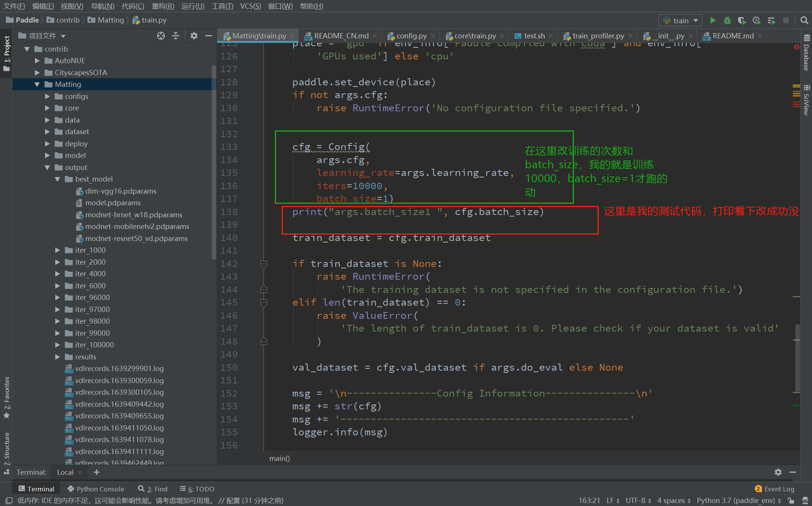Open terminal settings gear icon
The image size is (812, 506).
coord(778,472)
